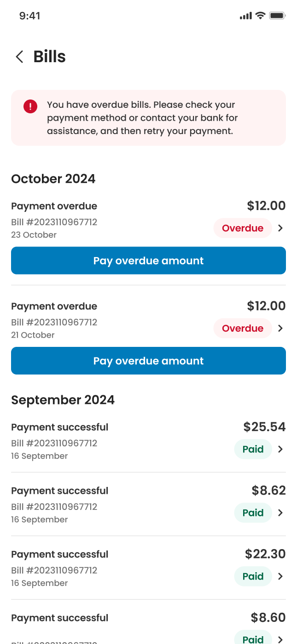Check the battery icon in status bar

tap(278, 16)
